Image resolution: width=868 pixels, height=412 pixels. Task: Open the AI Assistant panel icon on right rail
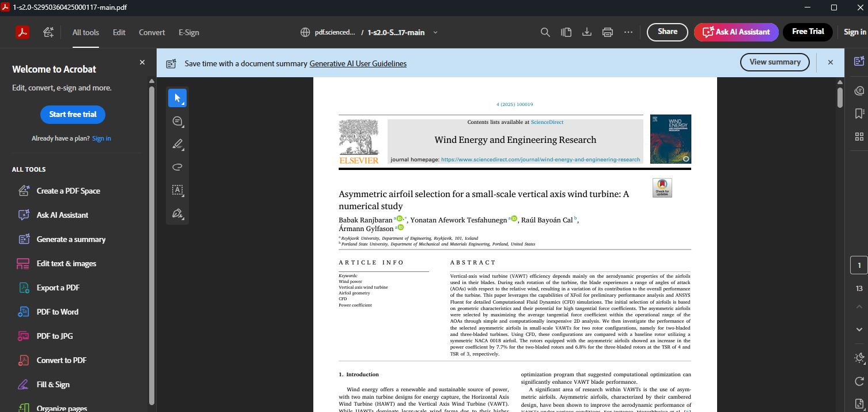tap(859, 61)
